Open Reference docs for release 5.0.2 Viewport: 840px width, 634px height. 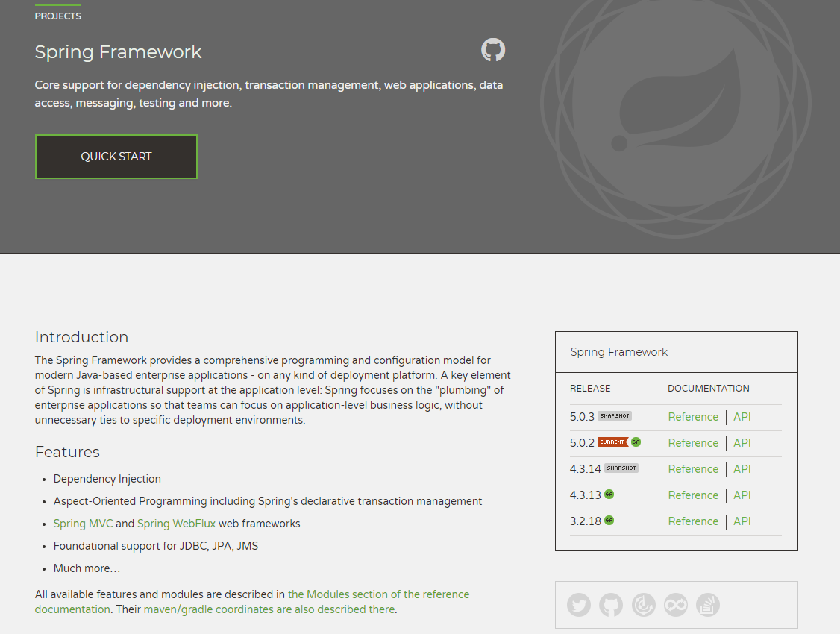(693, 443)
